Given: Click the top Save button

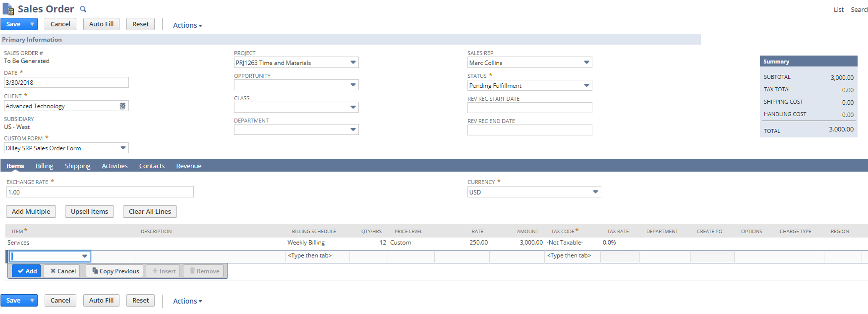Looking at the screenshot, I should coord(13,24).
